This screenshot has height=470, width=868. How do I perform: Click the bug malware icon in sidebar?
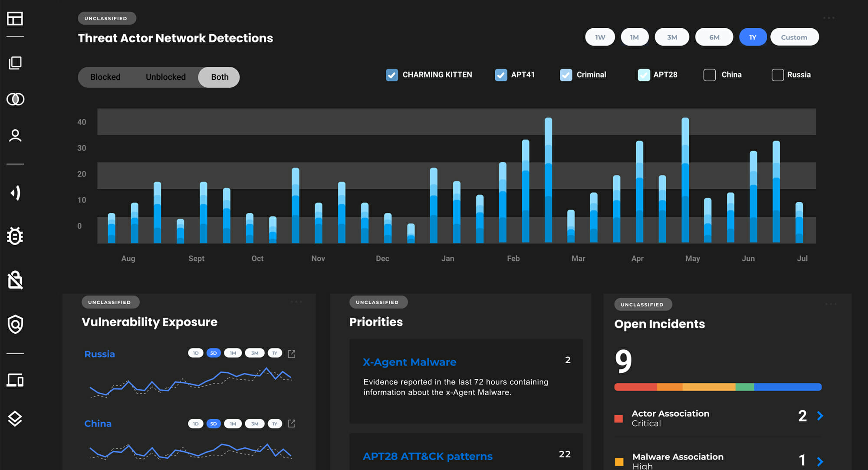(15, 236)
